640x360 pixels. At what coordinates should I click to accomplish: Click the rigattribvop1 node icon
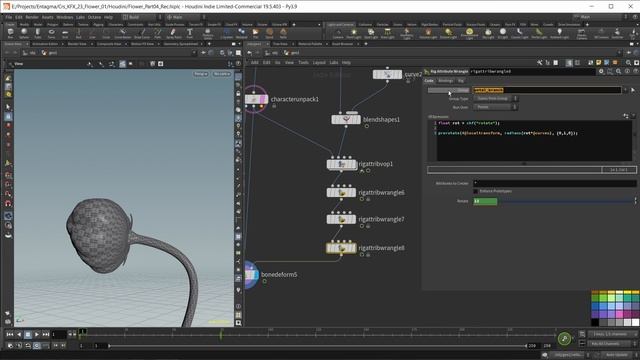[342, 164]
